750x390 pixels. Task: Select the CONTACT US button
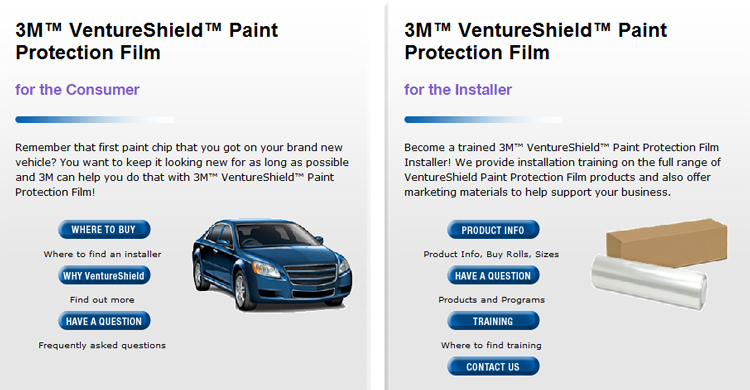point(493,367)
